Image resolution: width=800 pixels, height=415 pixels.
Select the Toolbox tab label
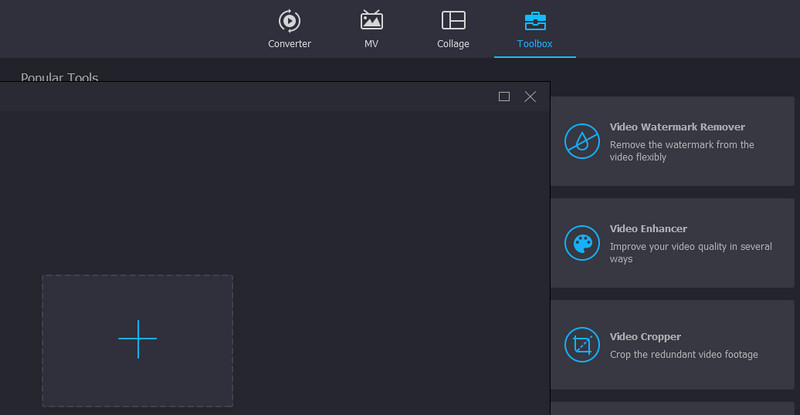[x=535, y=44]
